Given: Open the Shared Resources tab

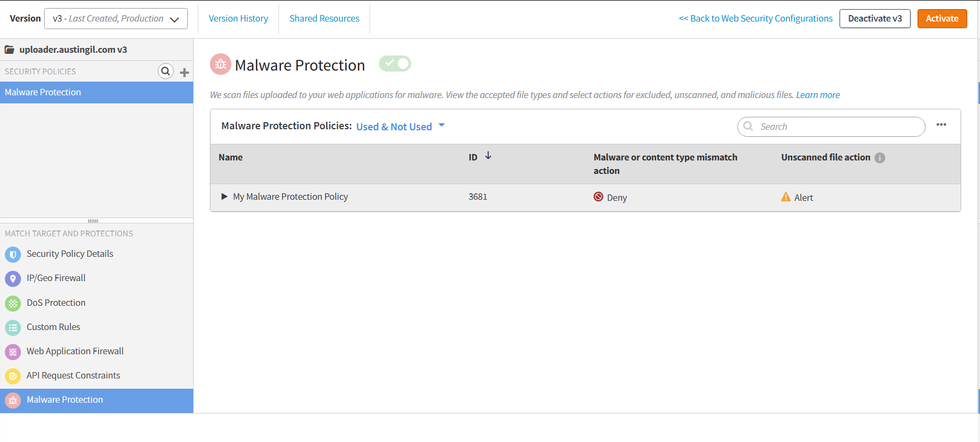Looking at the screenshot, I should coord(324,19).
